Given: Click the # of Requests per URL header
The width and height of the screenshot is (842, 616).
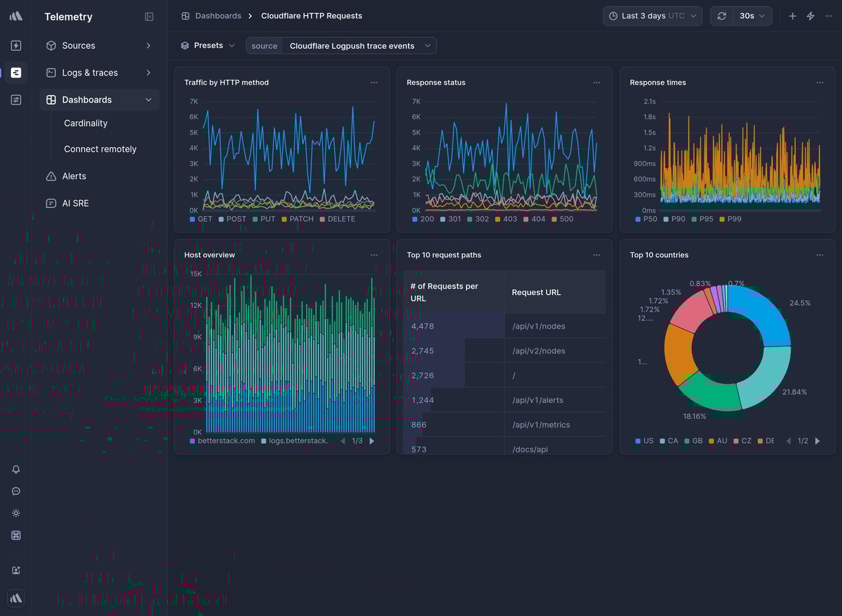Looking at the screenshot, I should (x=454, y=292).
